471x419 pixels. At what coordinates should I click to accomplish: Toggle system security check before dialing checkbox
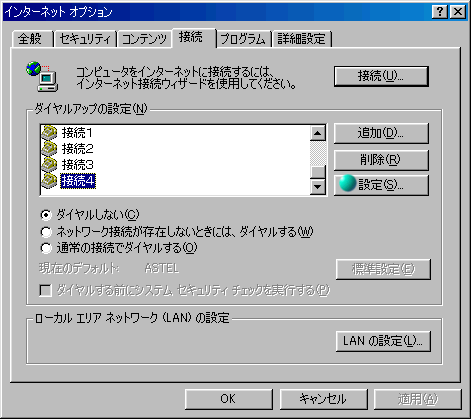[x=46, y=290]
